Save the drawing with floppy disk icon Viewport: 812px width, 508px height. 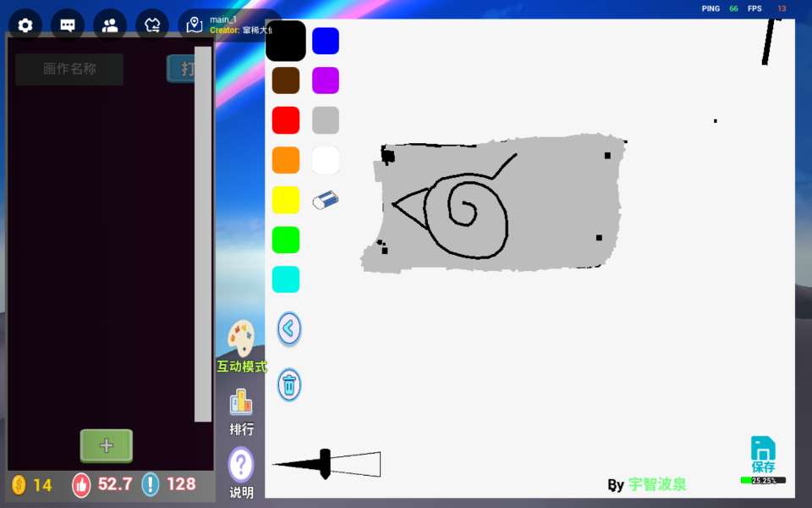tap(763, 448)
